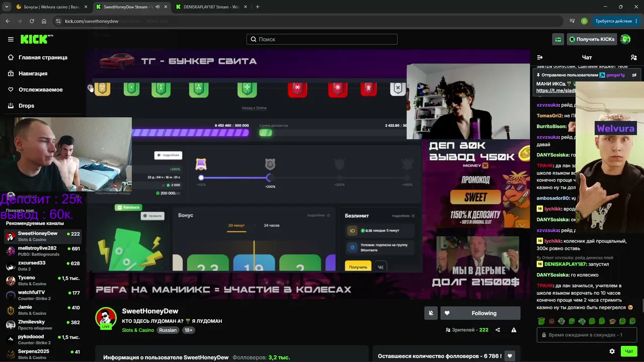Open the tab search dropdown
Viewport: 644px width, 362px height.
(7, 7)
